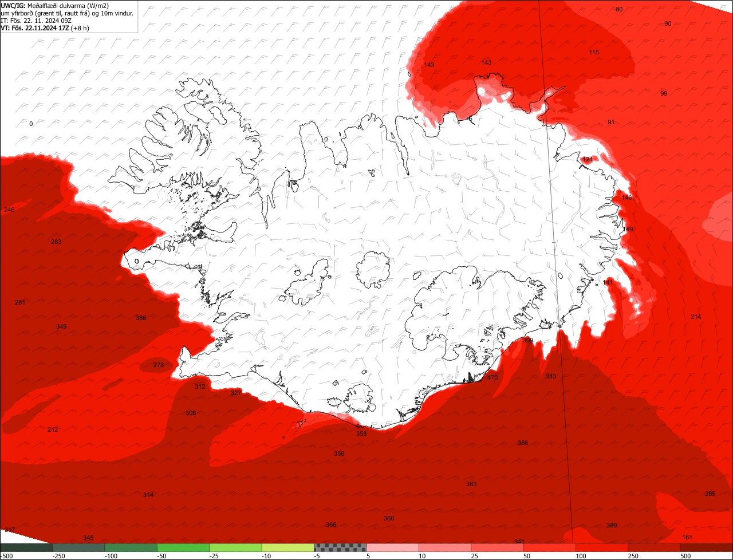This screenshot has width=733, height=560.
Task: Click the map value '358' on the south coast
Action: (x=361, y=433)
